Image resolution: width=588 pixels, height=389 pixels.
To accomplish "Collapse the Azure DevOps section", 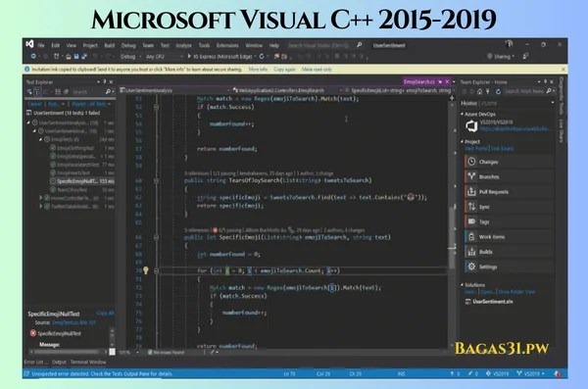I will click(x=463, y=114).
